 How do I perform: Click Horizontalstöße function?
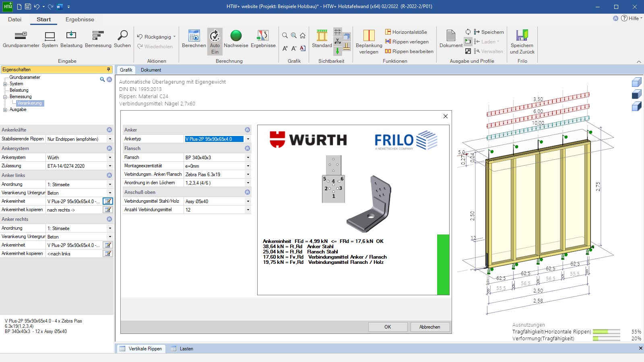tap(406, 32)
